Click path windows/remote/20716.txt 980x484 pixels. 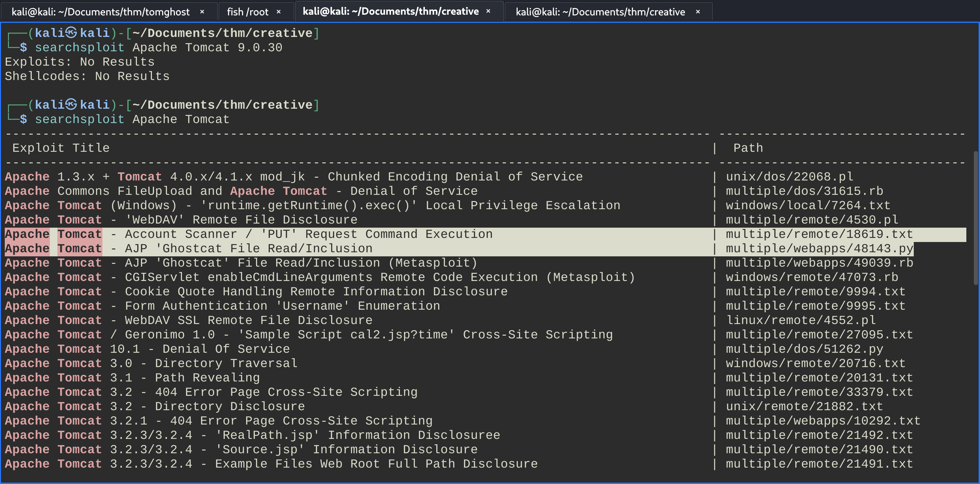point(816,363)
